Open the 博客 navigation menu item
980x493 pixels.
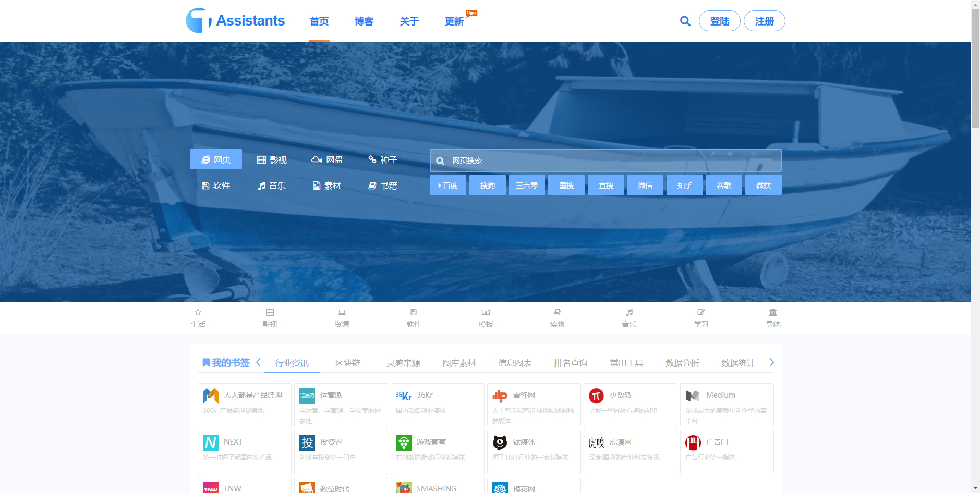(364, 21)
